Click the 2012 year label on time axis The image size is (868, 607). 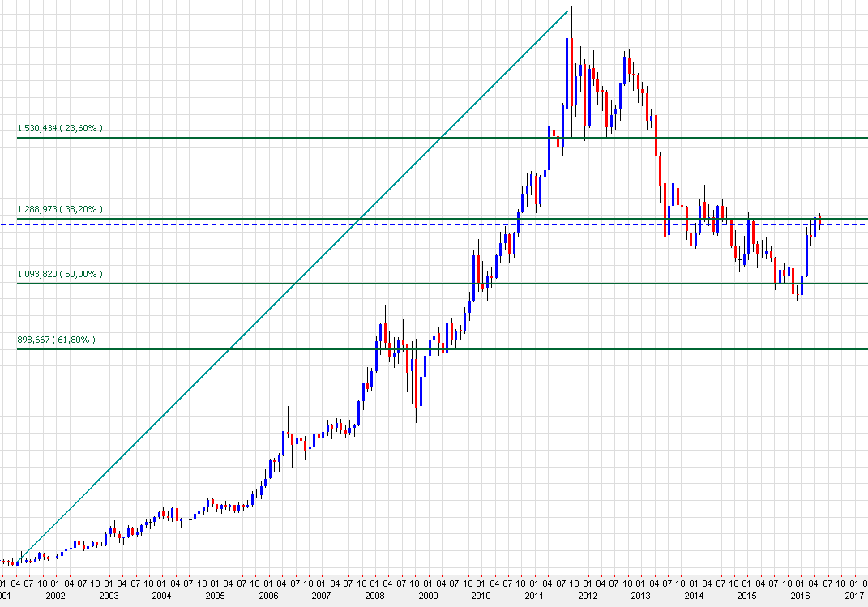588,596
